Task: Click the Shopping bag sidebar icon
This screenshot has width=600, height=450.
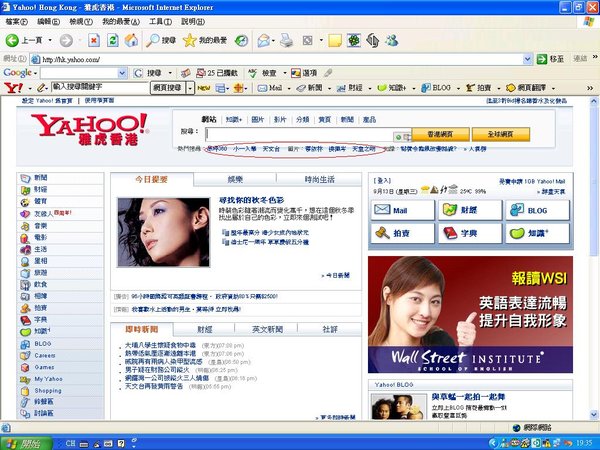Action: [25, 391]
